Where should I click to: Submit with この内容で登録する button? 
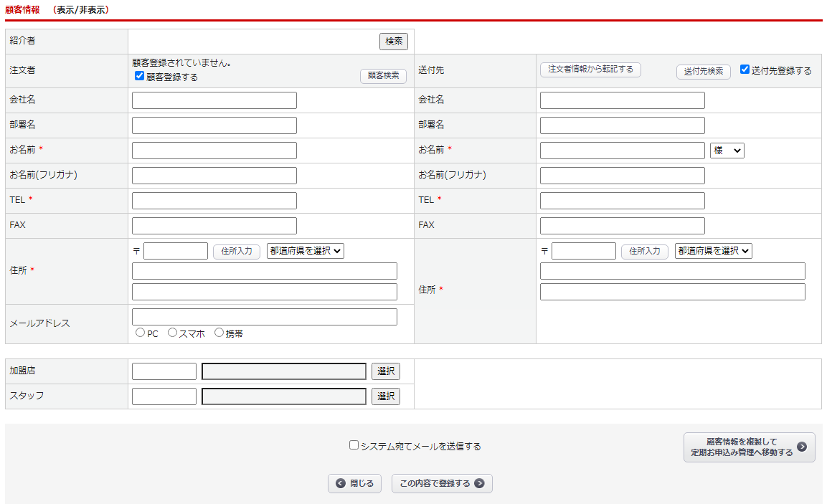tap(442, 484)
